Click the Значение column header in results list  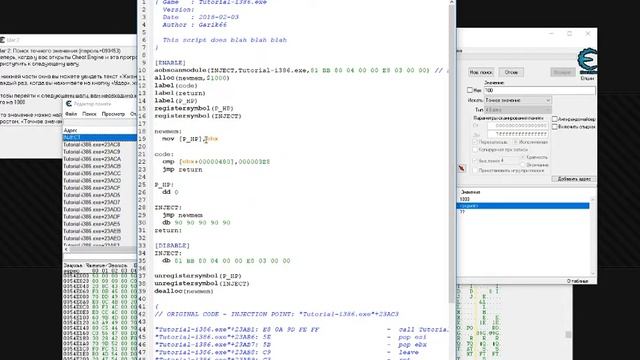471,192
